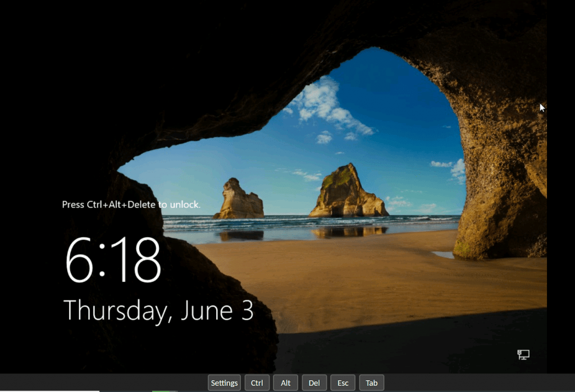Click the monitor icon near the corner
The width and height of the screenshot is (575, 392).
(522, 355)
